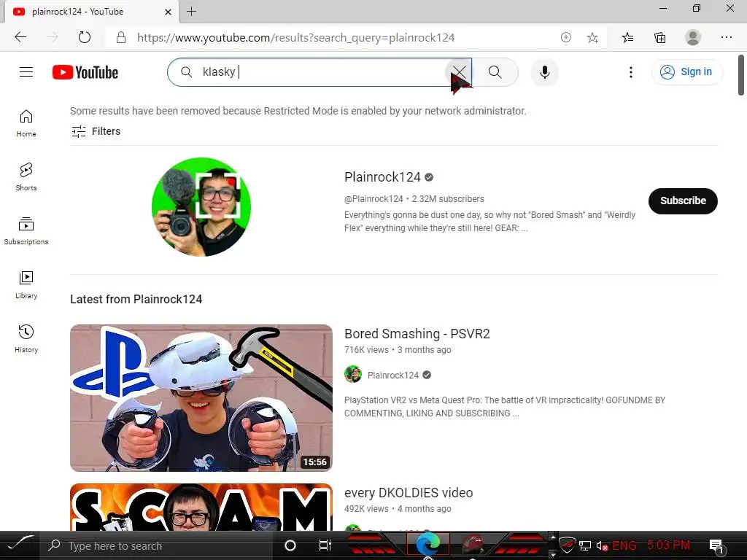Click the muted volume tray icon

(x=602, y=545)
